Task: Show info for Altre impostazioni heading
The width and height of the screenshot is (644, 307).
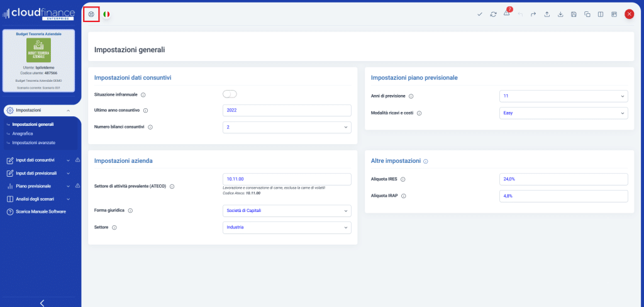Action: [426, 162]
